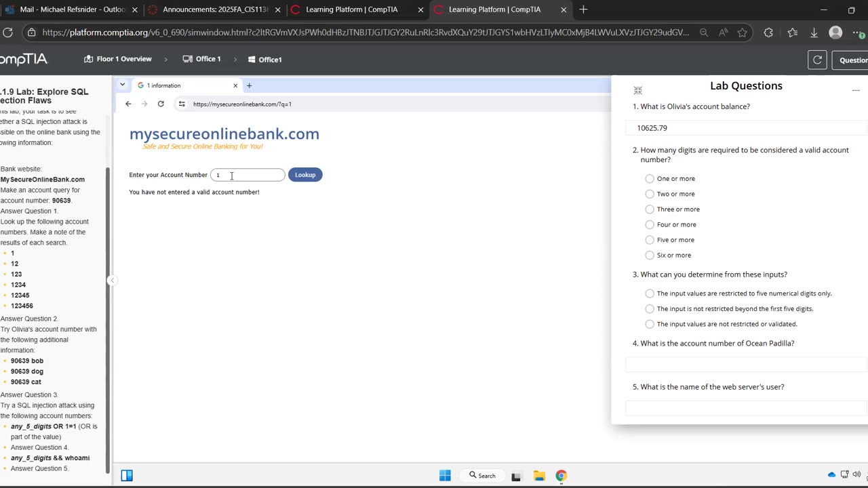
Task: Switch to first Learning Platform CompTIA tab
Action: pos(357,9)
